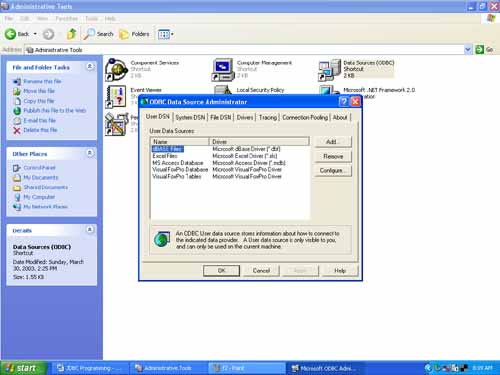Screen dimensions: 500x375
Task: Switch to the User DSN tab
Action: tap(158, 117)
